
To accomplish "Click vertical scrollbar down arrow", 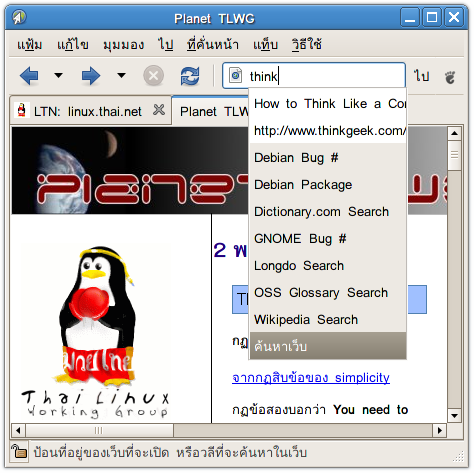I will pyautogui.click(x=454, y=415).
